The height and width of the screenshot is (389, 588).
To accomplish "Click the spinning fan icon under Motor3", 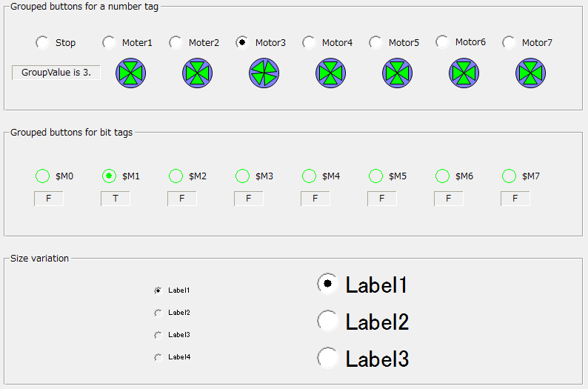I will tap(264, 73).
